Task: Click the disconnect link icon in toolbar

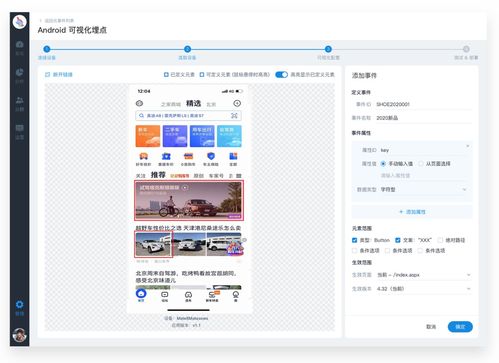Action: (47, 75)
